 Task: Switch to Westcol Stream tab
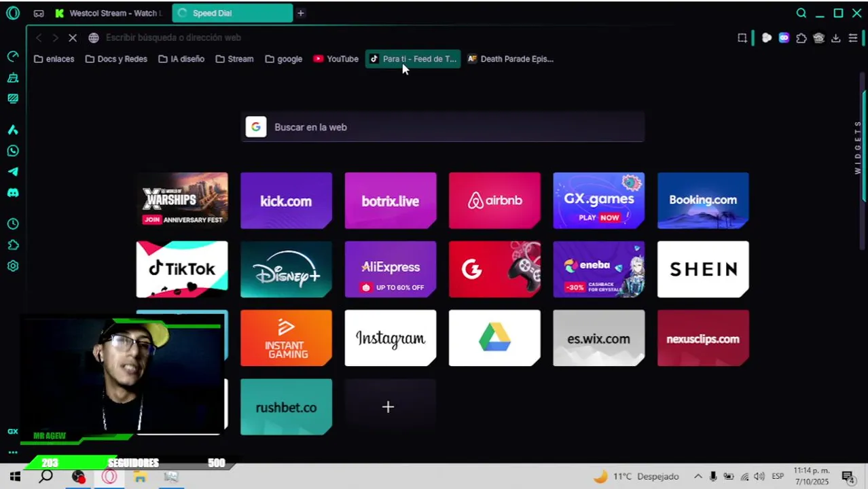click(x=109, y=13)
